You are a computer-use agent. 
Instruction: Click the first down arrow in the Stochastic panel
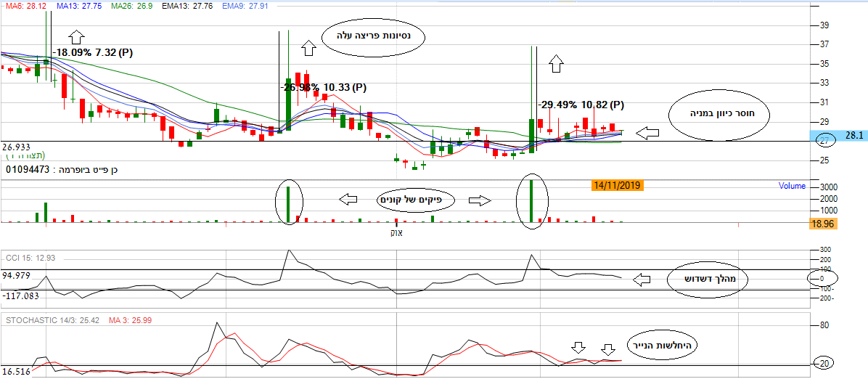pyautogui.click(x=578, y=349)
